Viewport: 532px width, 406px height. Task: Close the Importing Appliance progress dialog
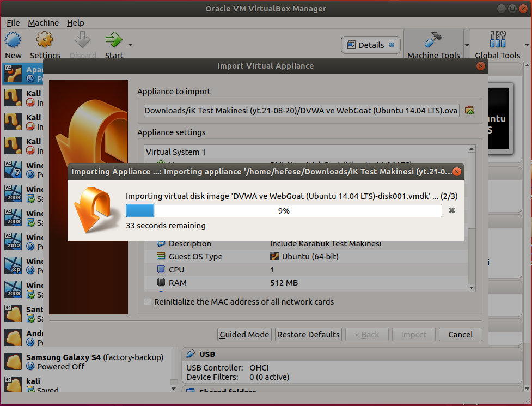[x=457, y=172]
